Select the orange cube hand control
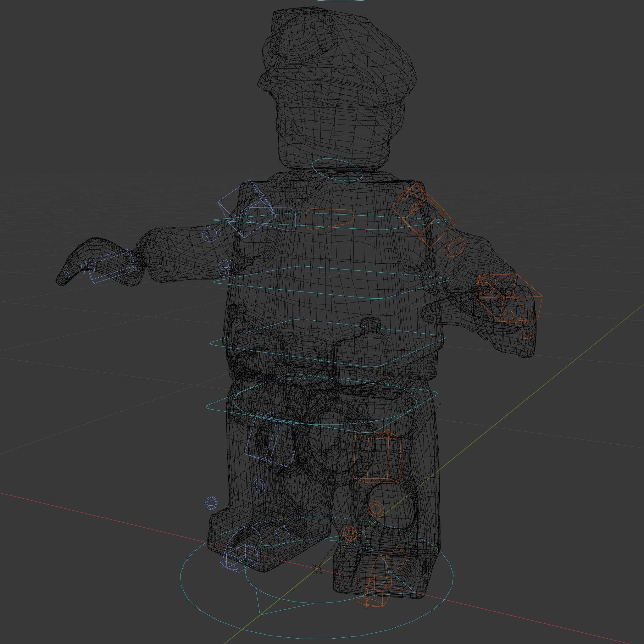644x644 pixels. [509, 298]
